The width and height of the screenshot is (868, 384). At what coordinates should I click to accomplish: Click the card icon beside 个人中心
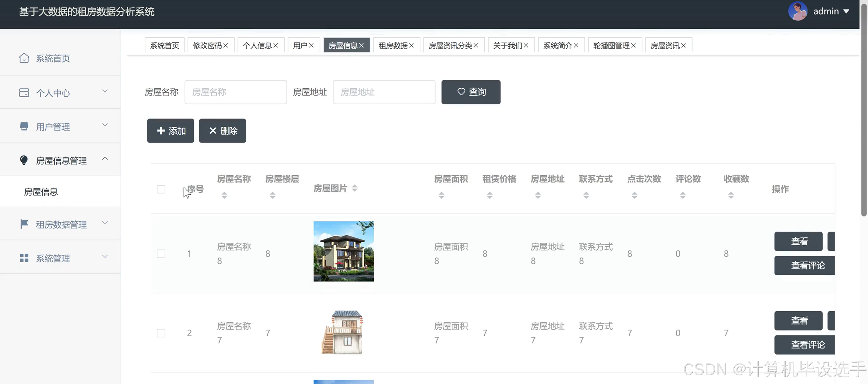(x=24, y=93)
